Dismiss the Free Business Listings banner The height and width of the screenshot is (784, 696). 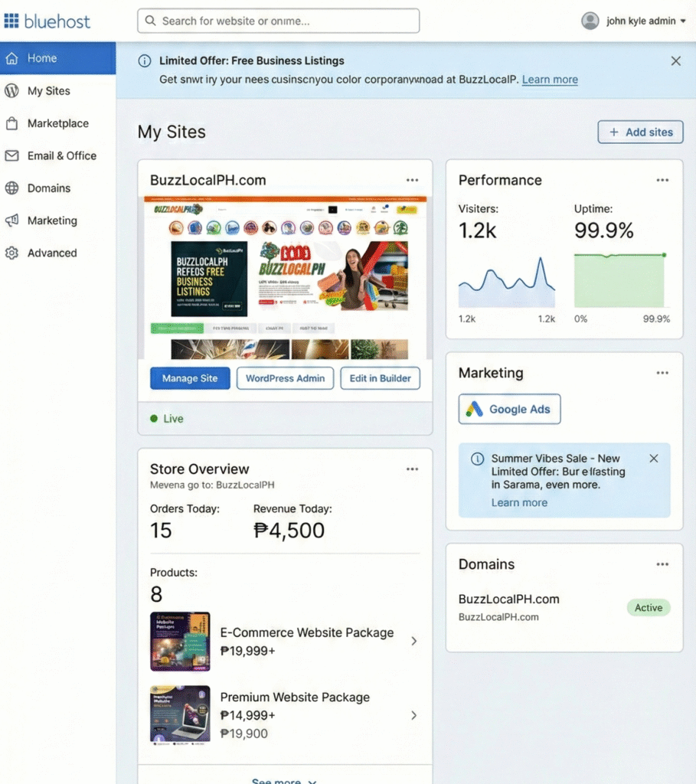675,60
